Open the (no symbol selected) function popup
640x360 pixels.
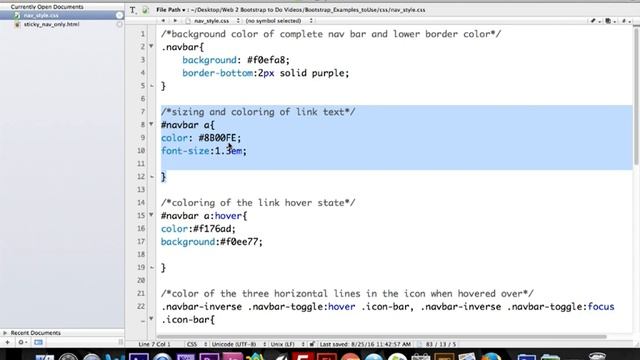[x=279, y=20]
